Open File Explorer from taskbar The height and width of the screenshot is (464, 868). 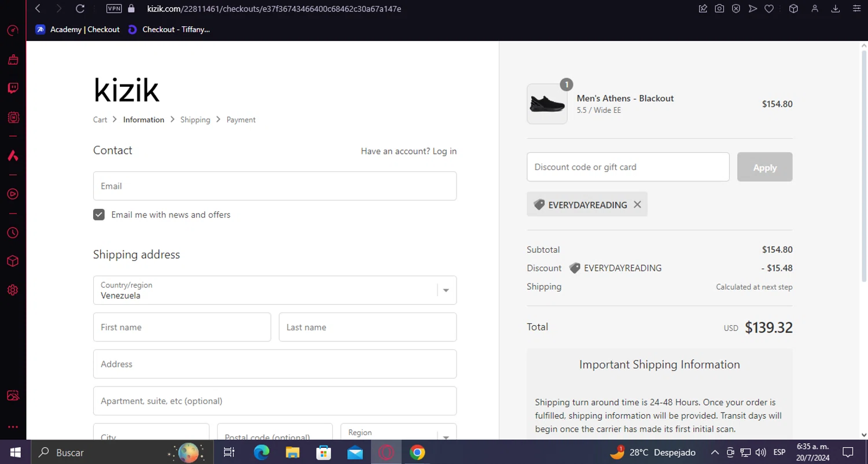[x=292, y=452]
